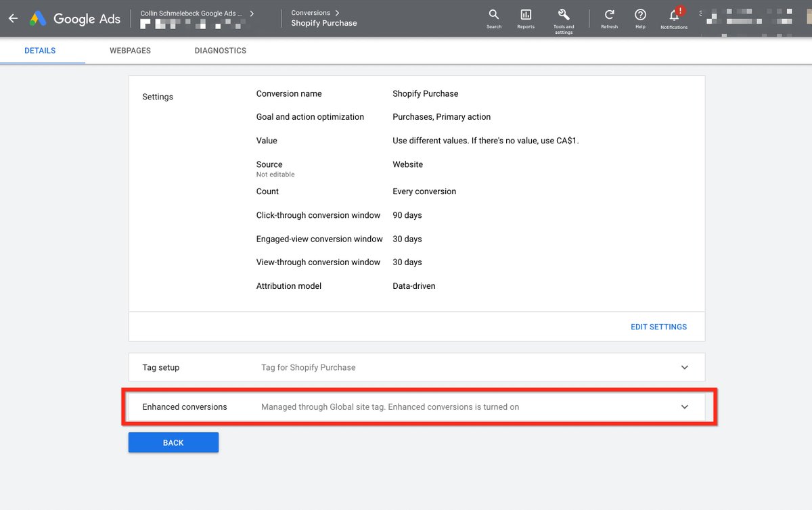The width and height of the screenshot is (812, 510).
Task: Open the Help icon
Action: point(640,19)
